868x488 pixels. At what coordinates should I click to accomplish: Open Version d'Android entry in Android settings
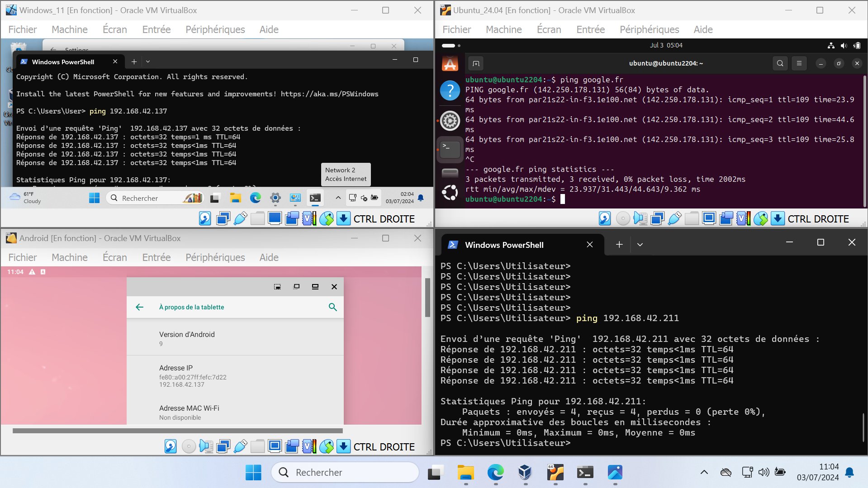coord(235,339)
